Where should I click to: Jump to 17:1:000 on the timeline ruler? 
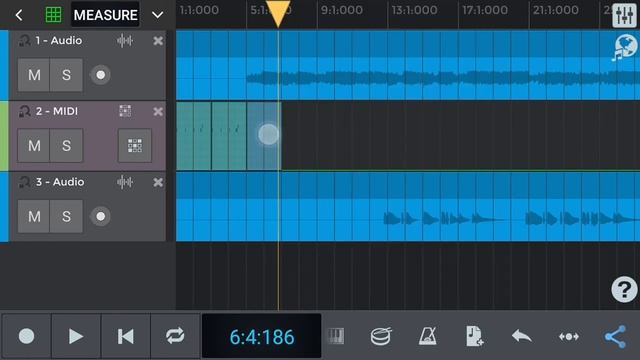(x=484, y=10)
